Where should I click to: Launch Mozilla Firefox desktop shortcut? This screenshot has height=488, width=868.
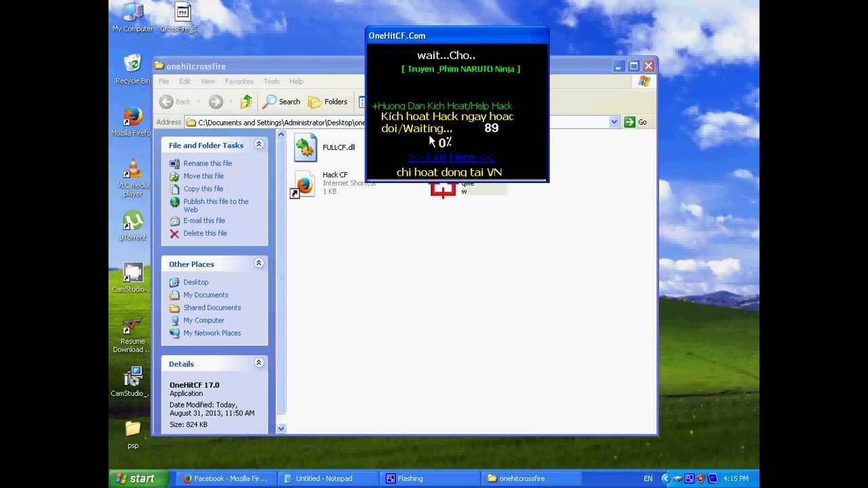coord(133,122)
